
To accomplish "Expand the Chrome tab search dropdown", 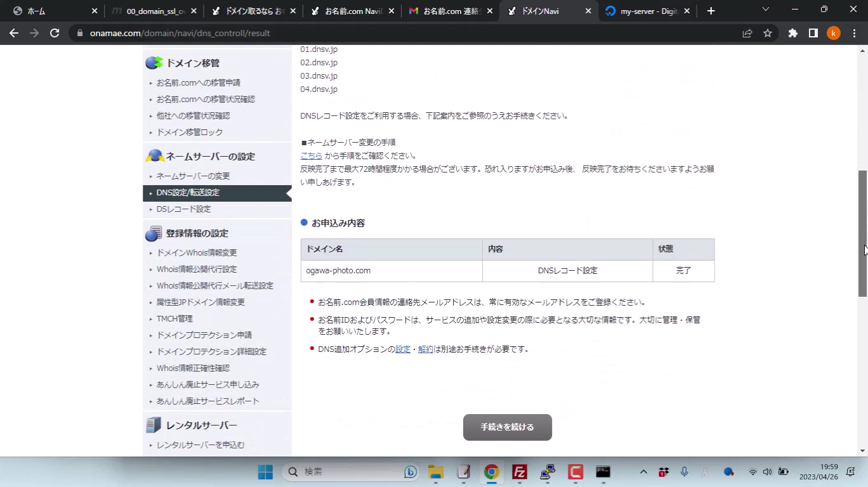I will click(x=765, y=10).
